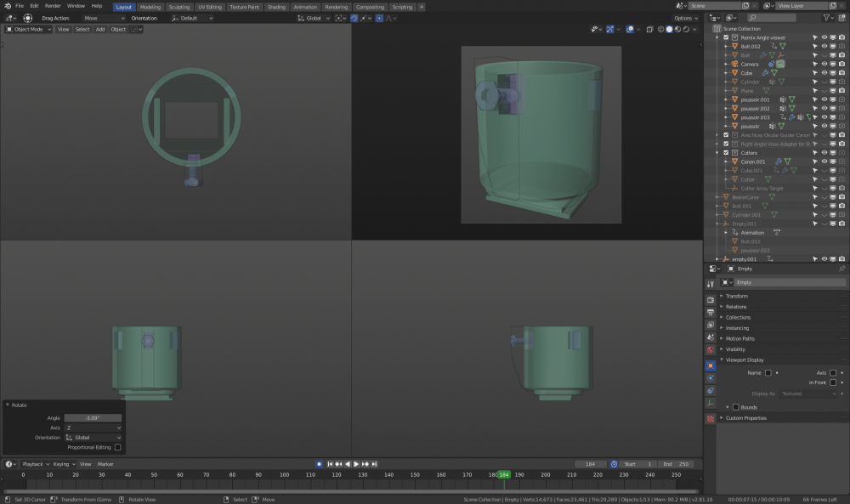This screenshot has width=850, height=504.
Task: Jump to the timeline end frame
Action: pyautogui.click(x=374, y=464)
